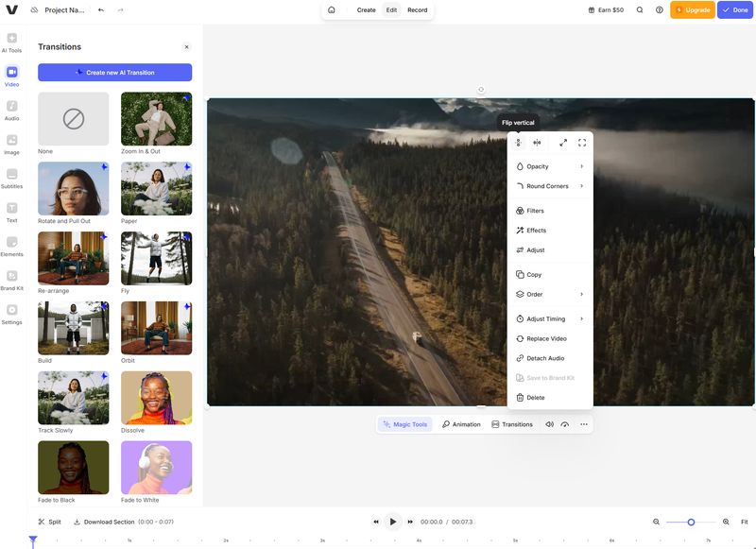Viewport: 756px width, 549px height.
Task: Click Create new AI Transition button
Action: click(x=114, y=72)
